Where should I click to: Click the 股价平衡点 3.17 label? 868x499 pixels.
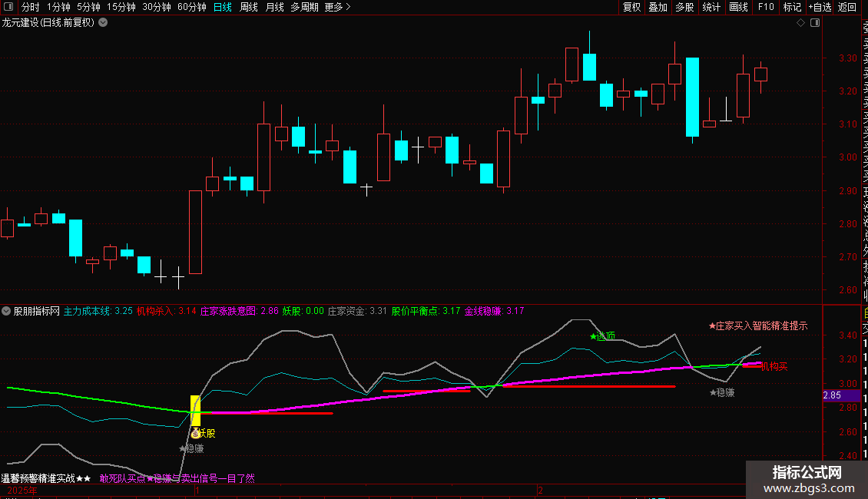(x=426, y=311)
